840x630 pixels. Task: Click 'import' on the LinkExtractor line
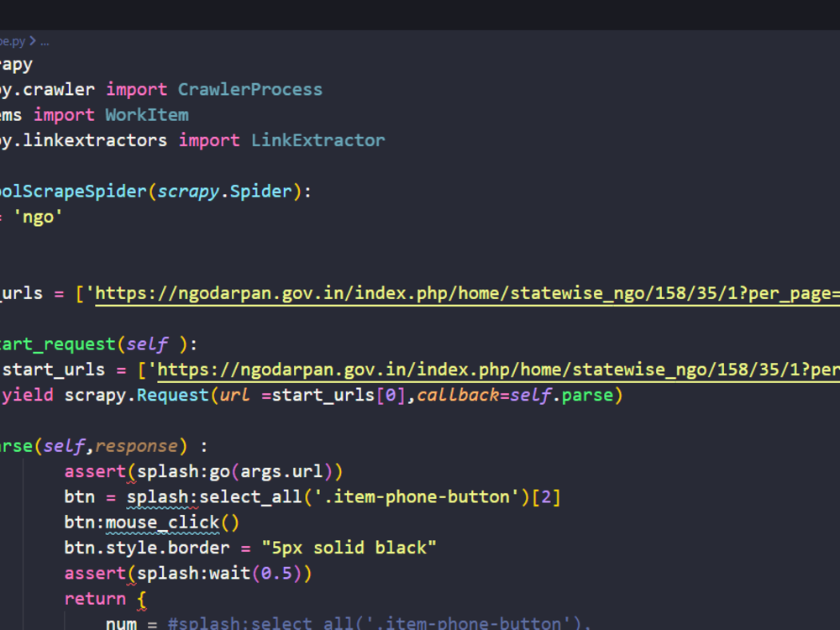pyautogui.click(x=209, y=140)
